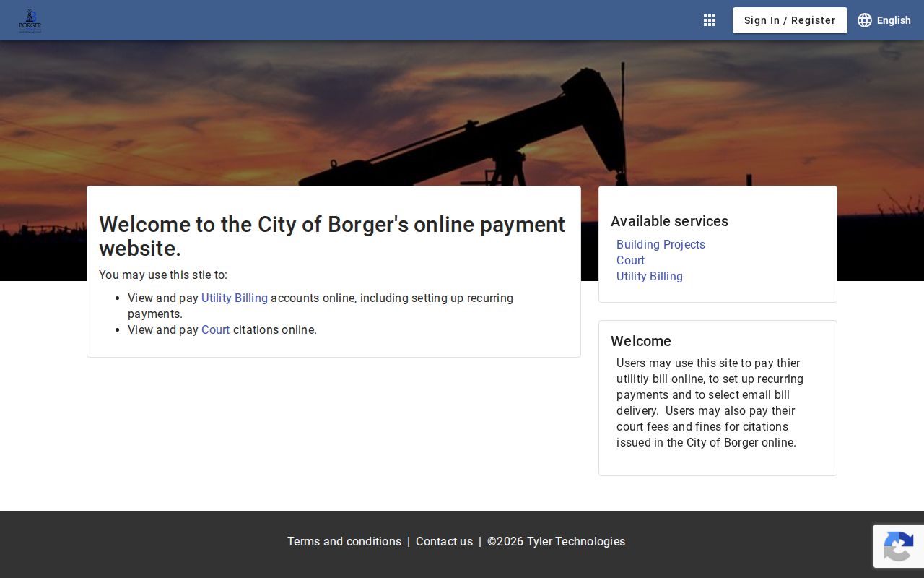Click the Available services heading
The width and height of the screenshot is (924, 578).
[669, 221]
